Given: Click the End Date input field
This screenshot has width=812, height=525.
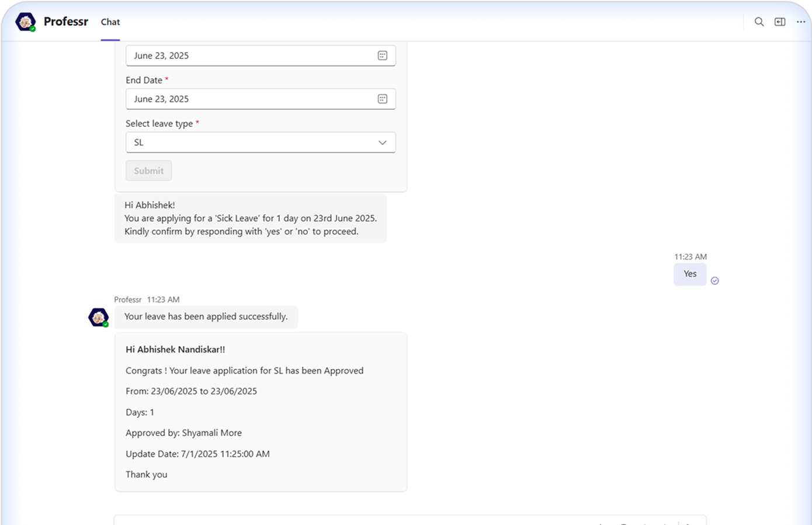Looking at the screenshot, I should (251, 99).
